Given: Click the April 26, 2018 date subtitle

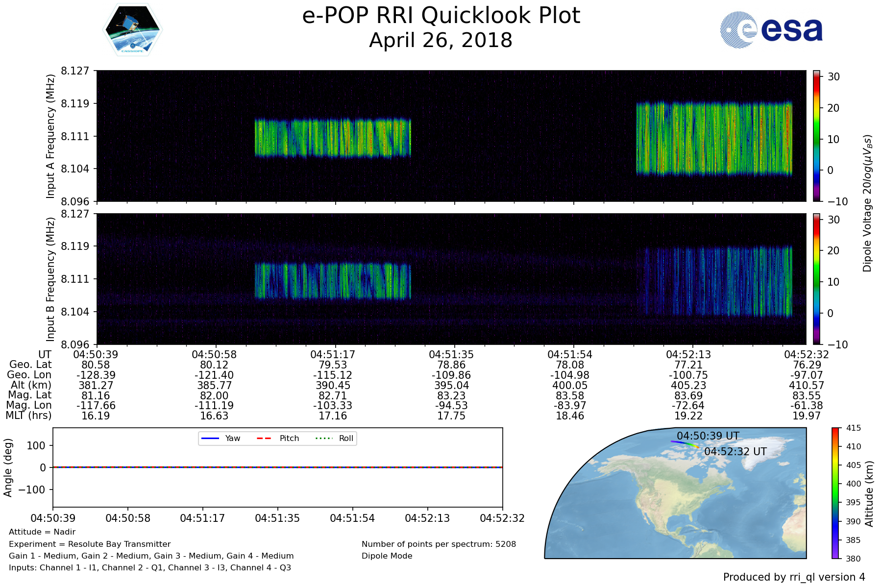Looking at the screenshot, I should tap(441, 40).
